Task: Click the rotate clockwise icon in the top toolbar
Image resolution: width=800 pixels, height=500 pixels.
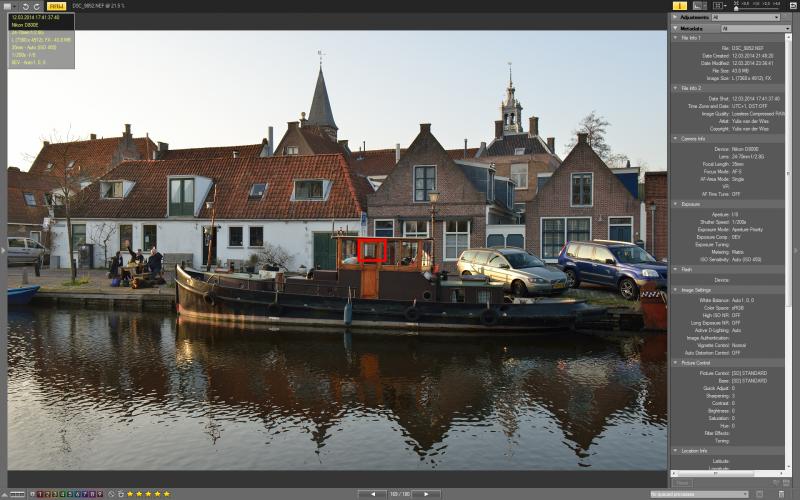Action: tap(37, 6)
